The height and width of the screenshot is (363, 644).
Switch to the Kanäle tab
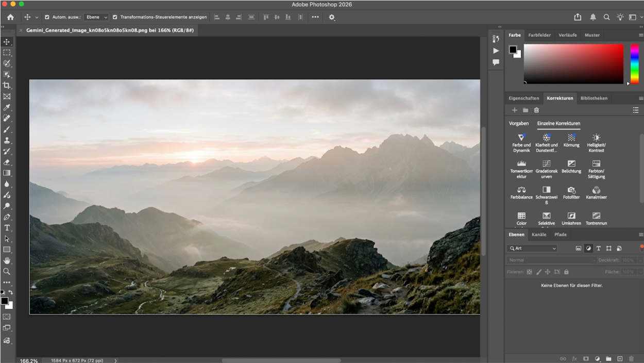click(x=539, y=235)
